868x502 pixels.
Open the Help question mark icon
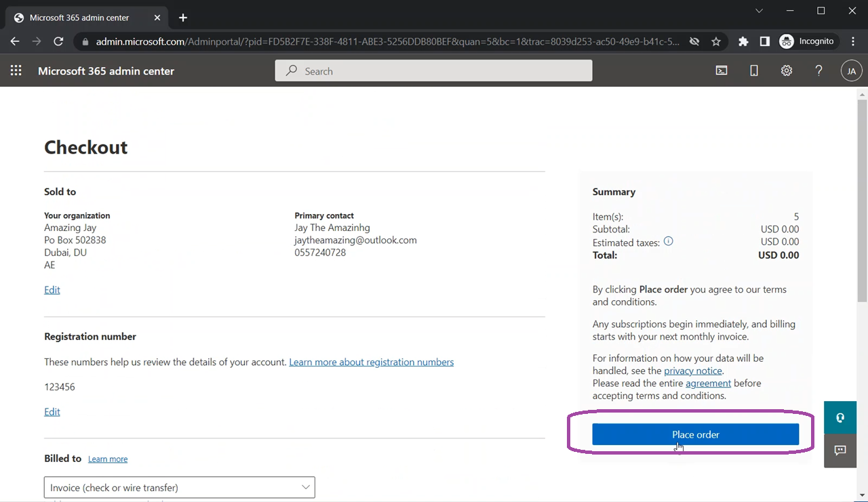click(x=818, y=70)
